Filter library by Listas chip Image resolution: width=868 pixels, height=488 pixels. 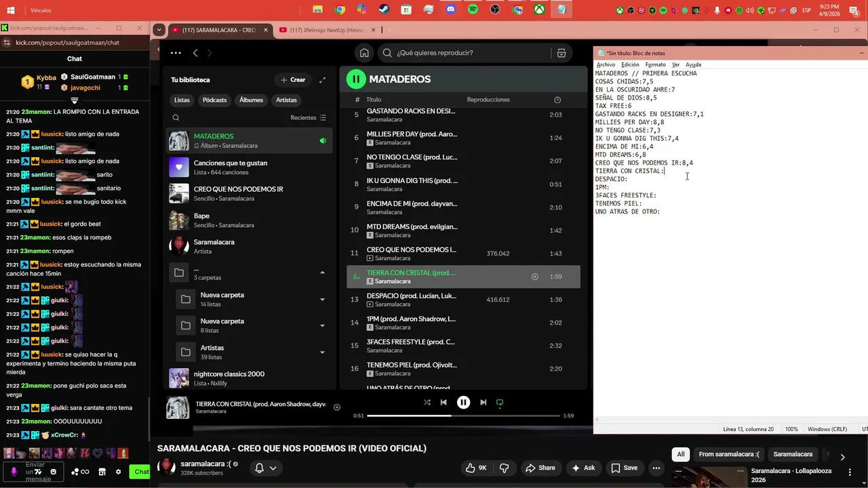coord(182,100)
